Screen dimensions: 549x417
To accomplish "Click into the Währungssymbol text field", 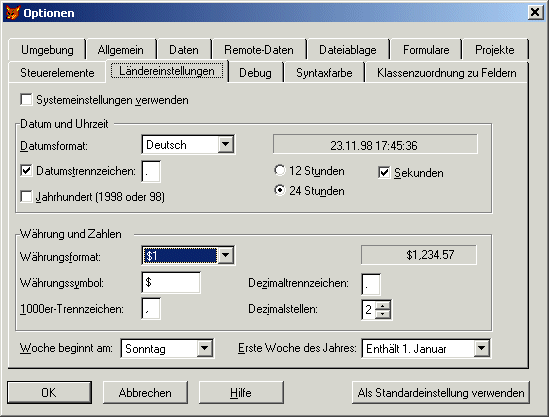I will tap(171, 282).
